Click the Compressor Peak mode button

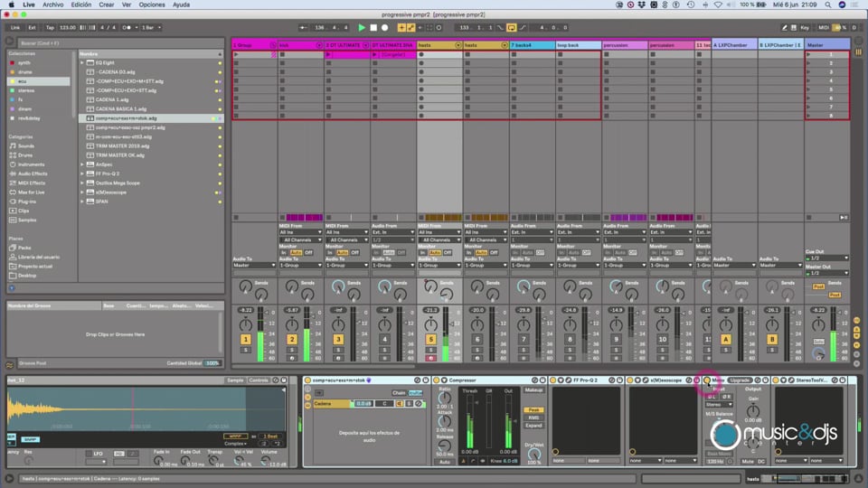(x=533, y=410)
